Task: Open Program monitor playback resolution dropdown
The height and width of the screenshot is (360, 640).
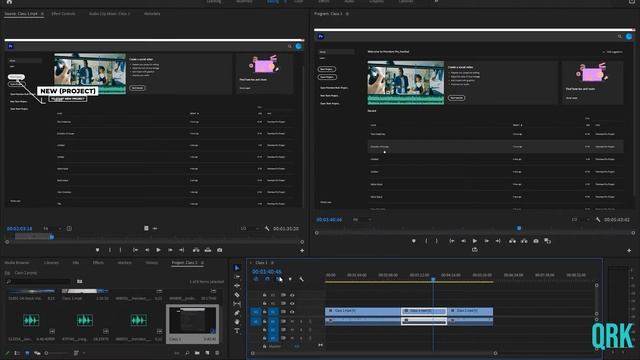Action: coord(580,220)
